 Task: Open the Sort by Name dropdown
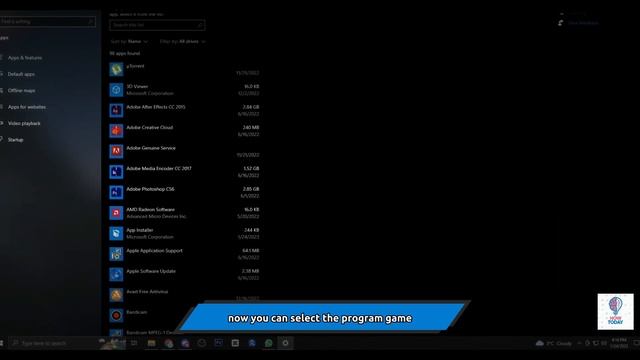[129, 42]
